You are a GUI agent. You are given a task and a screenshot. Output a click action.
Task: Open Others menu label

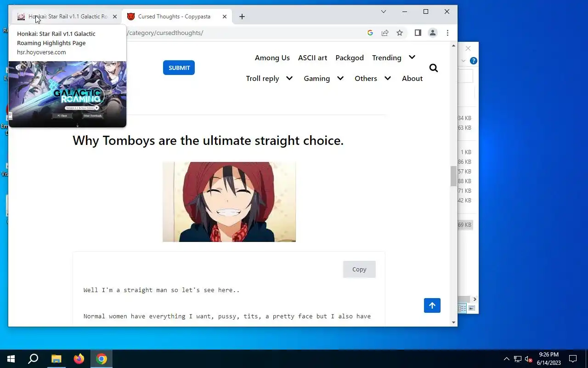pos(366,78)
